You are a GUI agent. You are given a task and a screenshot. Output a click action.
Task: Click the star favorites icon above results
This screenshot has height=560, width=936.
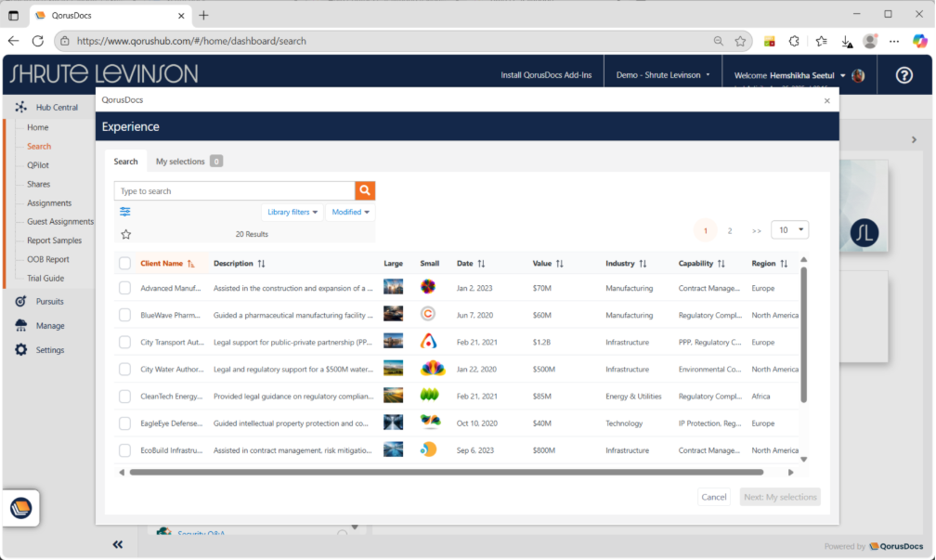[125, 234]
